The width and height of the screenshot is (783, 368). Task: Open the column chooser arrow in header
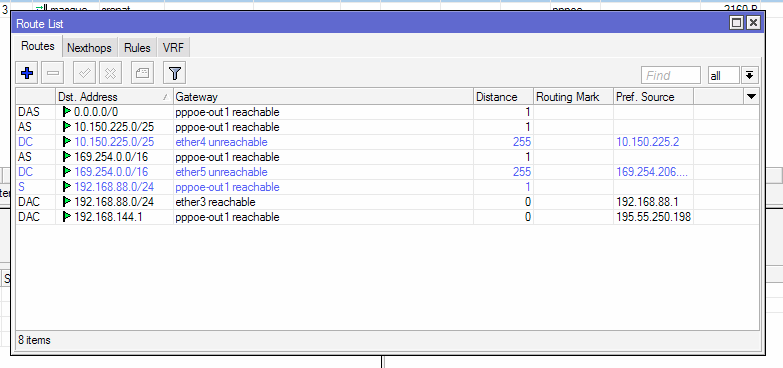point(751,96)
